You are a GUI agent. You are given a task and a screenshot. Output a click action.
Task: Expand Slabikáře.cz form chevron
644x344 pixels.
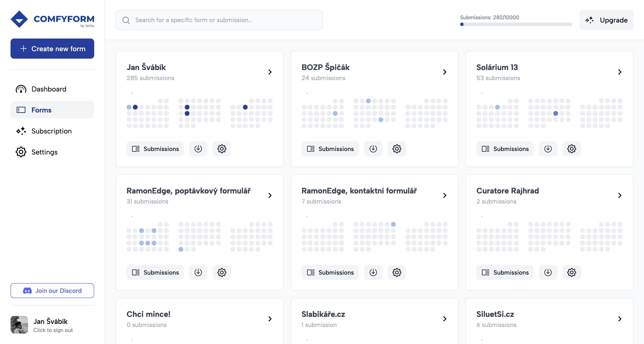point(444,319)
